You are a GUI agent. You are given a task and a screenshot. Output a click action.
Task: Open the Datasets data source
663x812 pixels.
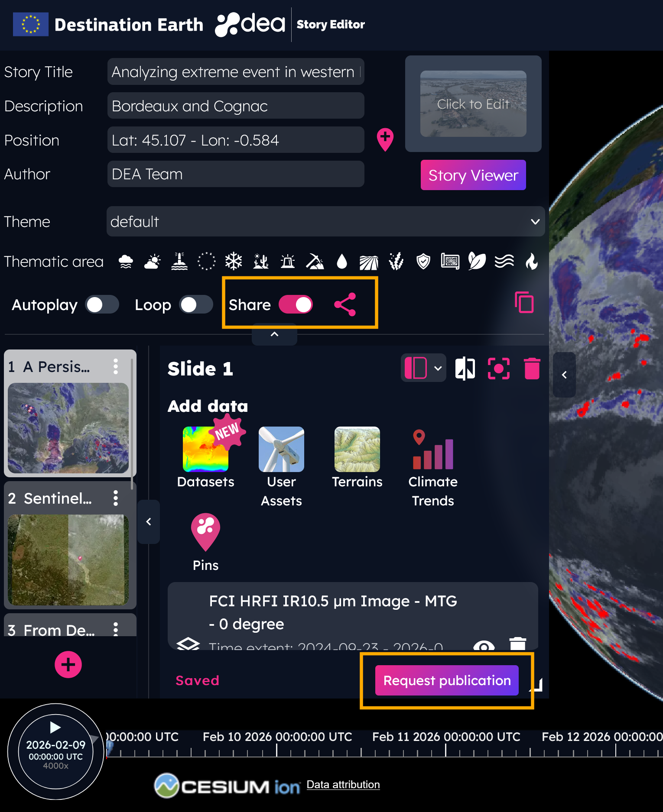coord(205,457)
